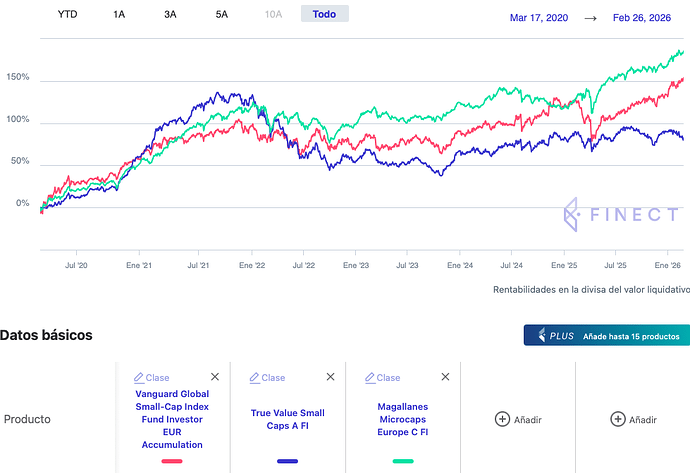Remove Vanguard Global Small-Cap fund with X
The width and height of the screenshot is (690, 473).
(215, 378)
